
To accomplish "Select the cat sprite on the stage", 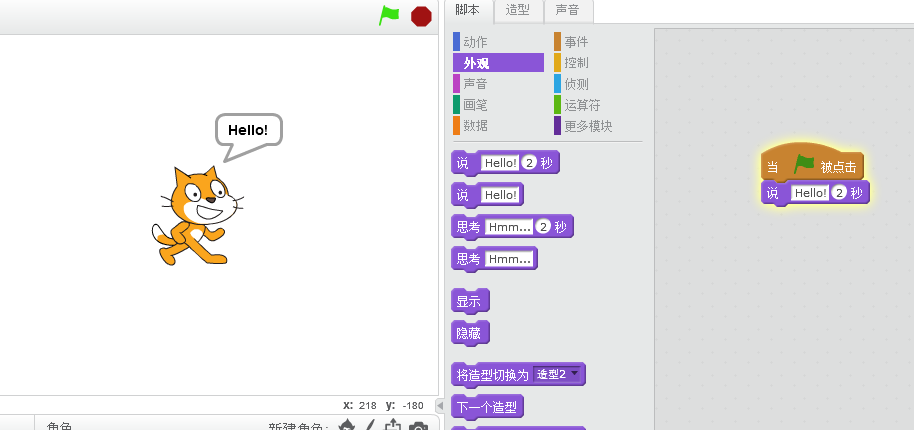I will coord(197,216).
